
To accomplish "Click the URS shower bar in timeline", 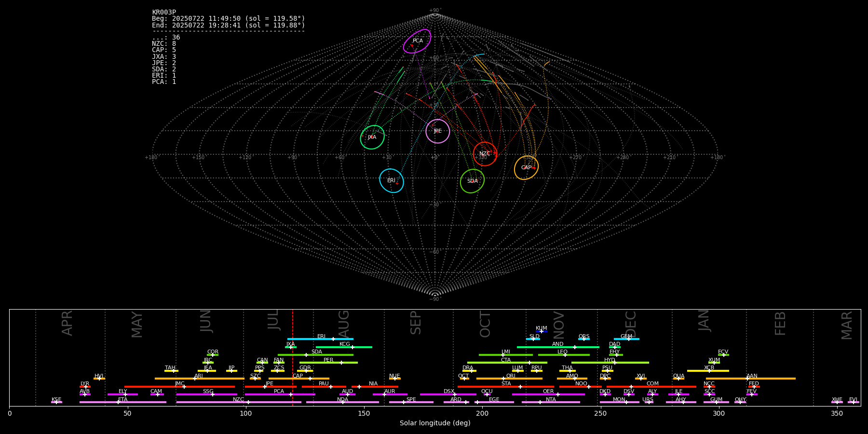I will click(649, 402).
